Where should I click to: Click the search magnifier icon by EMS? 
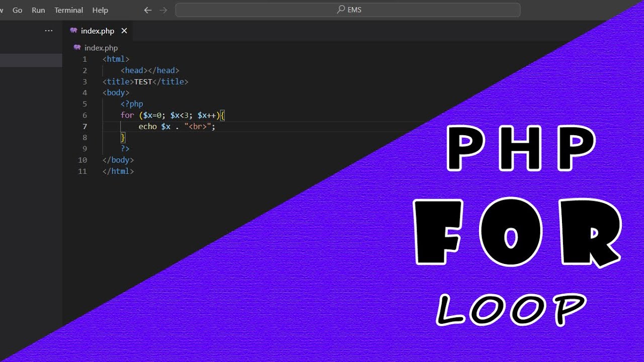point(341,10)
